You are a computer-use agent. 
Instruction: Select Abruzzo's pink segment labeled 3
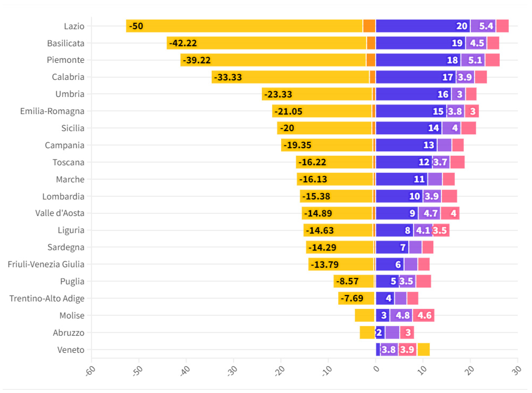tap(407, 333)
